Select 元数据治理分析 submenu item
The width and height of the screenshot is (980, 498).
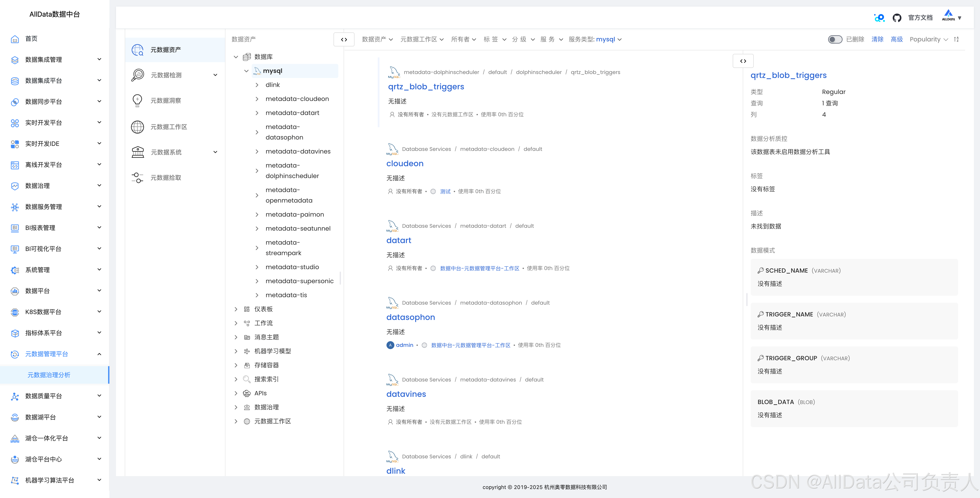(x=54, y=375)
